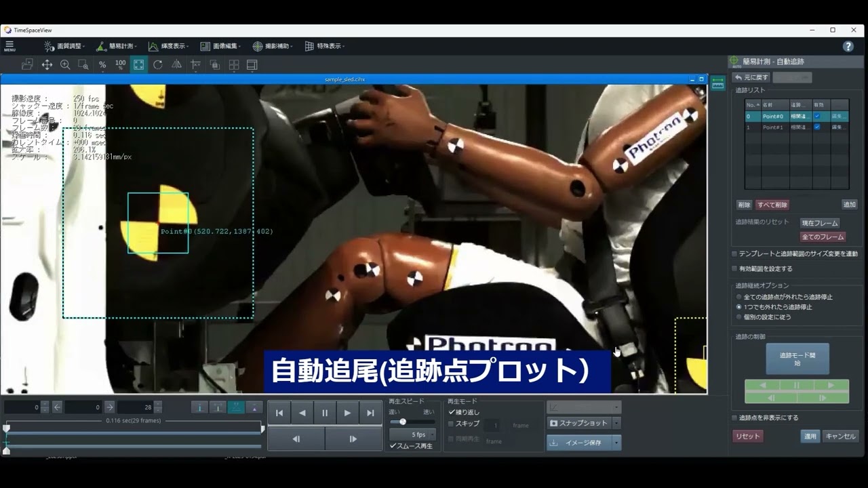The width and height of the screenshot is (868, 488).
Task: Click the forward play button
Action: [348, 413]
